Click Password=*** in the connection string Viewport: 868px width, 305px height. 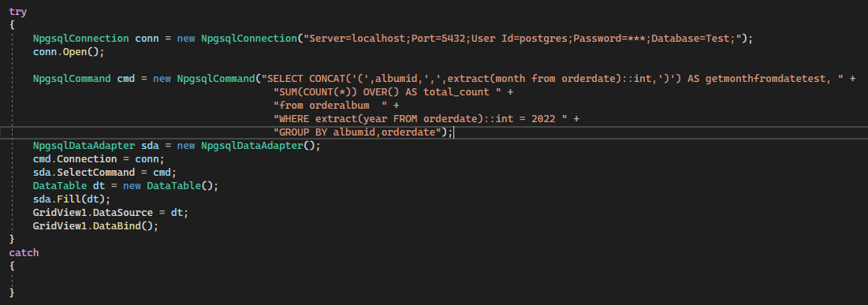tap(609, 39)
